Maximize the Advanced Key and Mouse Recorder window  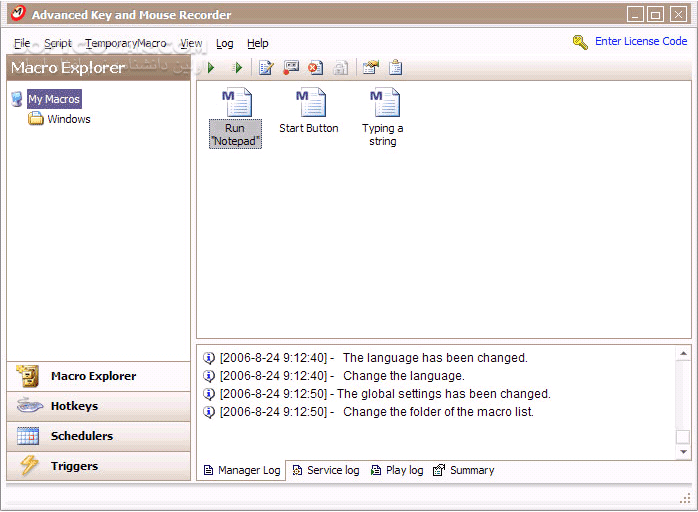[x=655, y=14]
